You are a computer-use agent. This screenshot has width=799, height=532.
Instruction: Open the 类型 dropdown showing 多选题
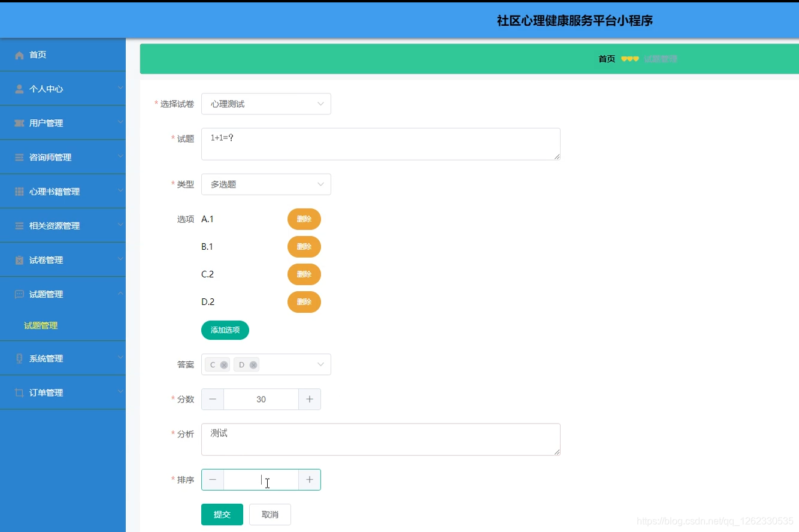266,184
